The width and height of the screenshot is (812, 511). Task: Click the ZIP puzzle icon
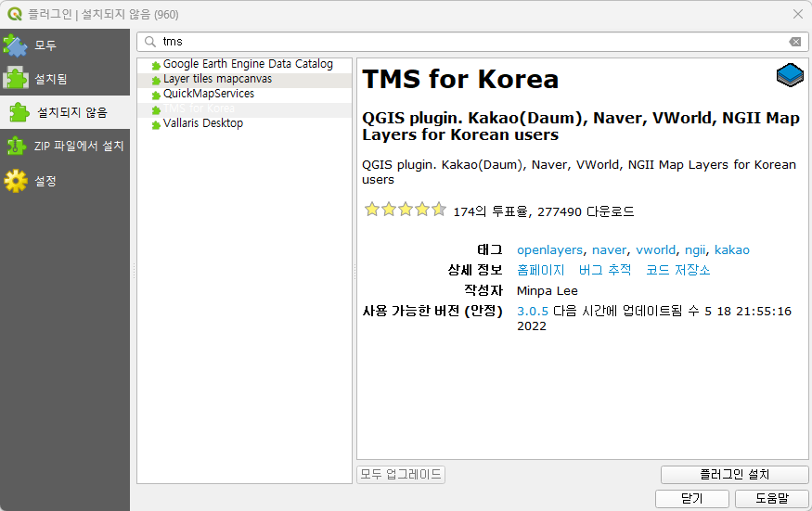[x=16, y=146]
